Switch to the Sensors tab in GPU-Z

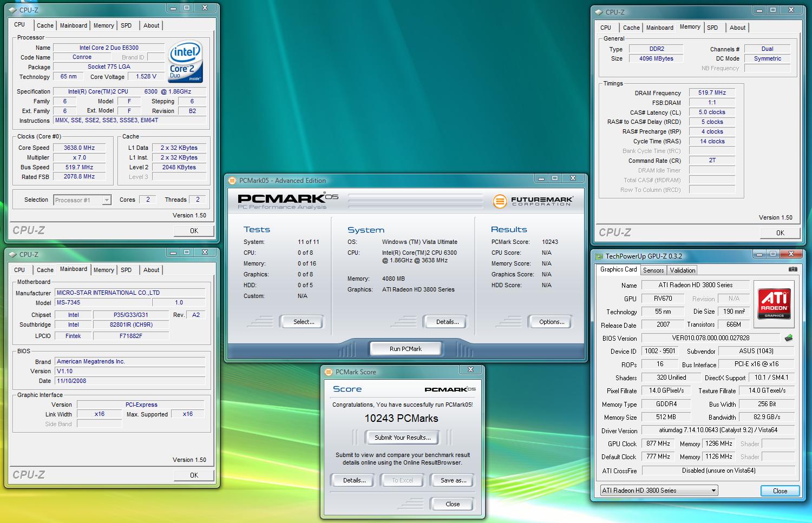[653, 270]
